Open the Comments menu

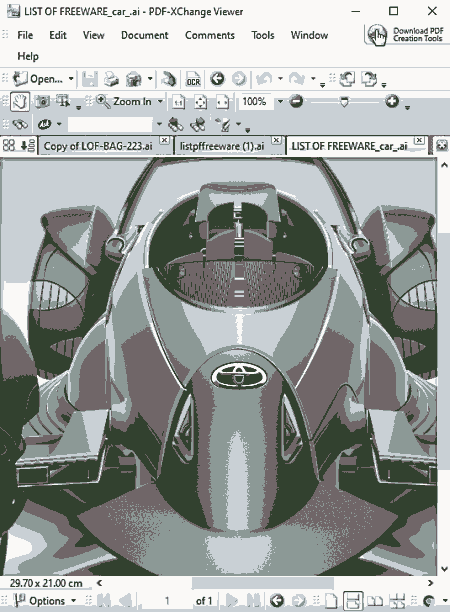[x=210, y=35]
